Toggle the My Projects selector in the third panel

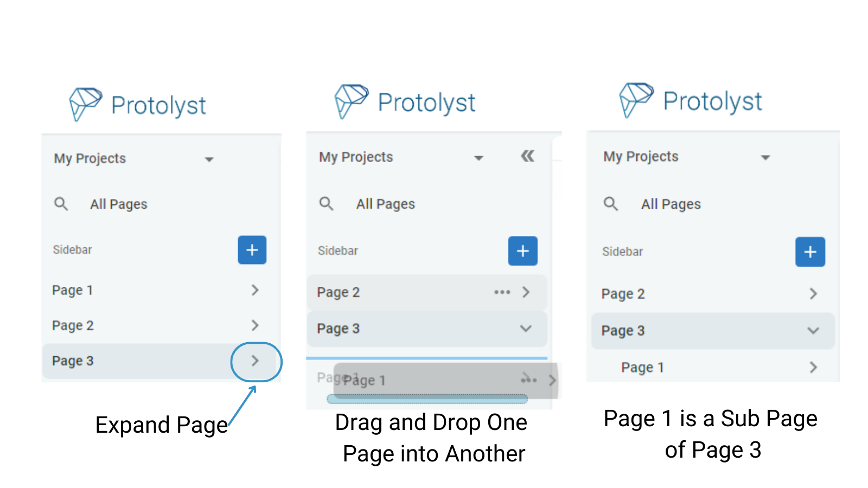[765, 157]
